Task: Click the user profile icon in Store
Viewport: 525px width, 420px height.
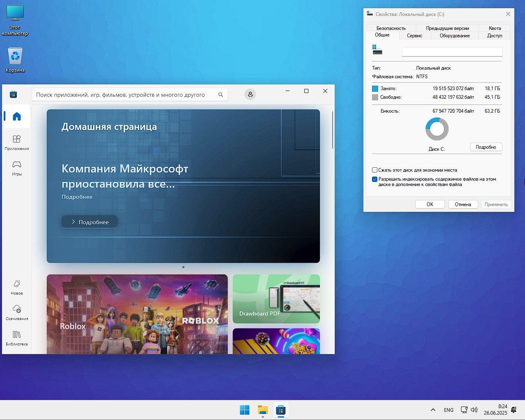Action: pos(250,95)
